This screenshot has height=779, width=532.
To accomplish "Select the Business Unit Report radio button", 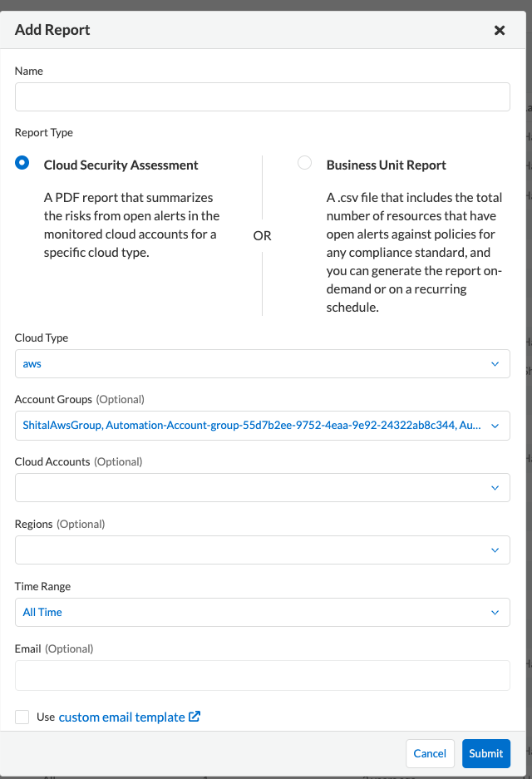I will [303, 163].
